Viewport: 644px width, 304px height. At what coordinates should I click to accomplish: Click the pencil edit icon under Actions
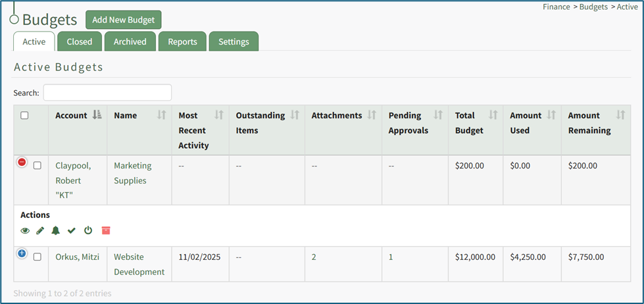coord(40,230)
